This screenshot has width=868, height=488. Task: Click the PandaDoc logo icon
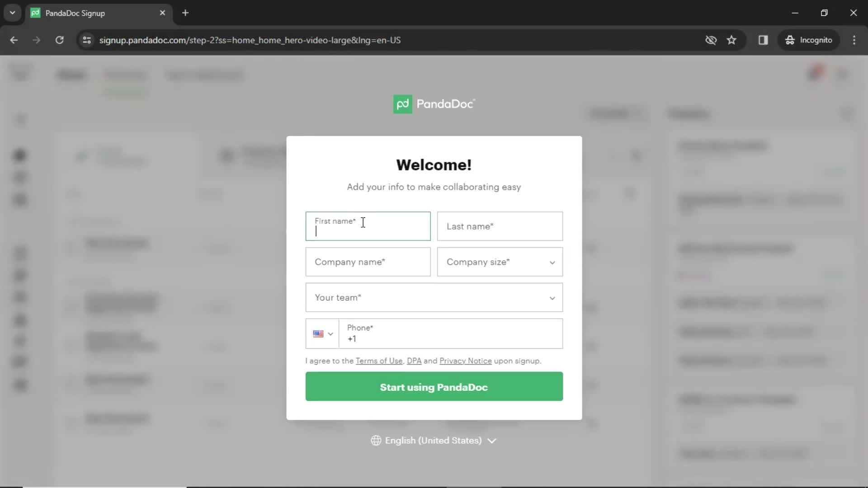pos(402,104)
